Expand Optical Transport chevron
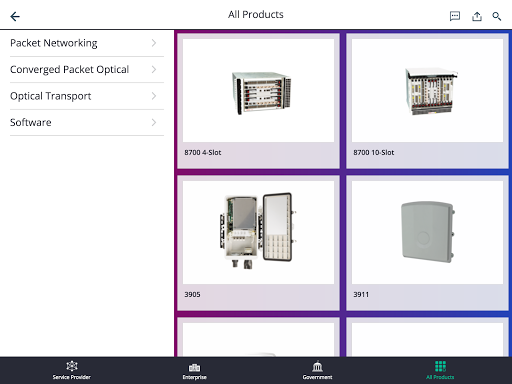The height and width of the screenshot is (384, 512). [154, 96]
